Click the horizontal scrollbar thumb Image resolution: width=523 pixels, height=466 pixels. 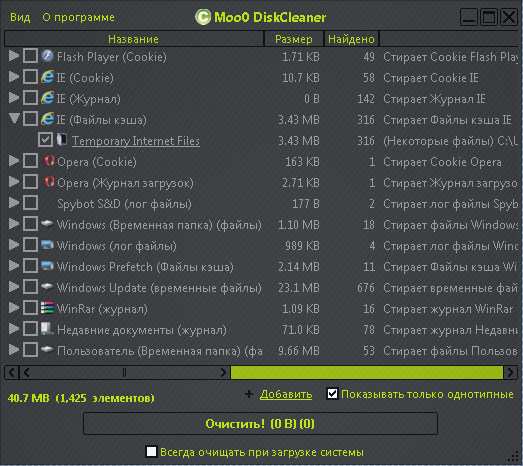point(124,372)
